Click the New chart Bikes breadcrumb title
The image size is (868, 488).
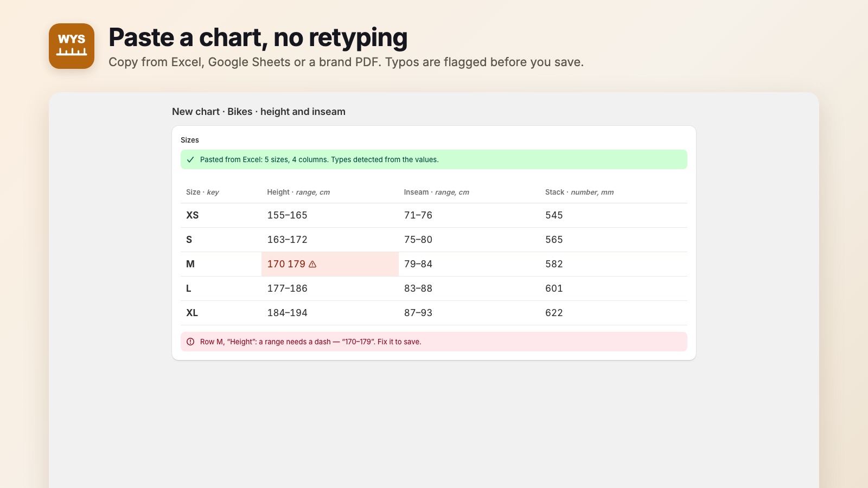pos(259,112)
